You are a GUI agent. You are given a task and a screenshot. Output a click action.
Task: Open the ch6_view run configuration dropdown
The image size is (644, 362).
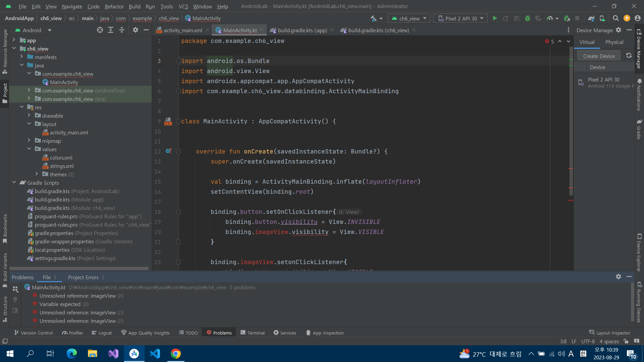coord(409,18)
